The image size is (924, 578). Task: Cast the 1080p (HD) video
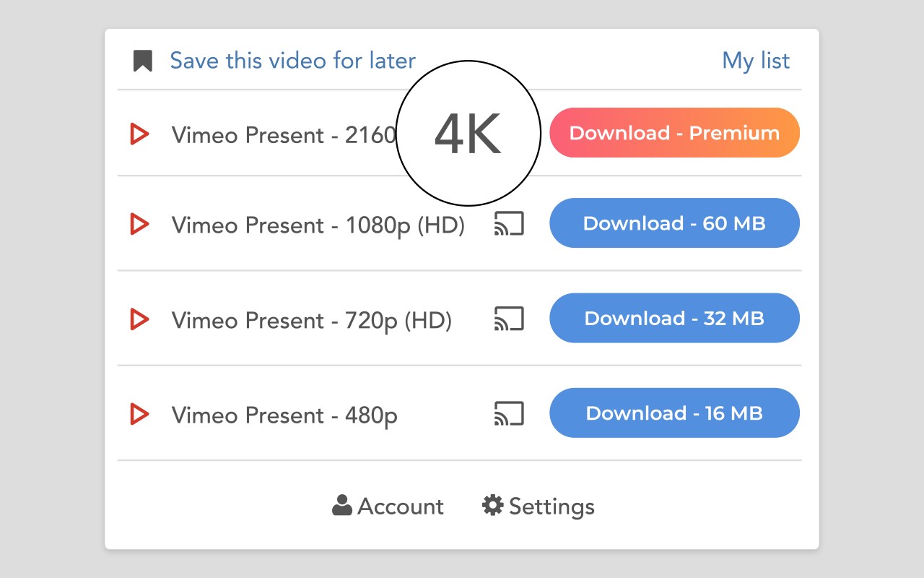click(509, 224)
